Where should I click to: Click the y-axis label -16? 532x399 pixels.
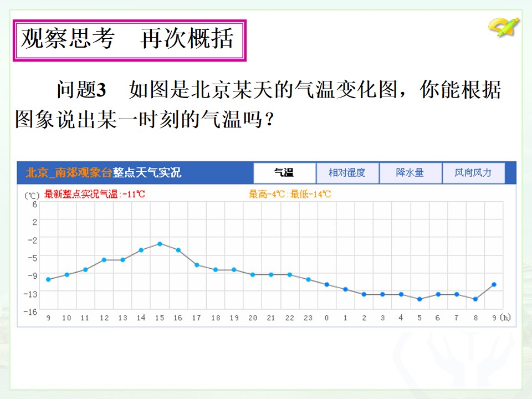pos(30,312)
